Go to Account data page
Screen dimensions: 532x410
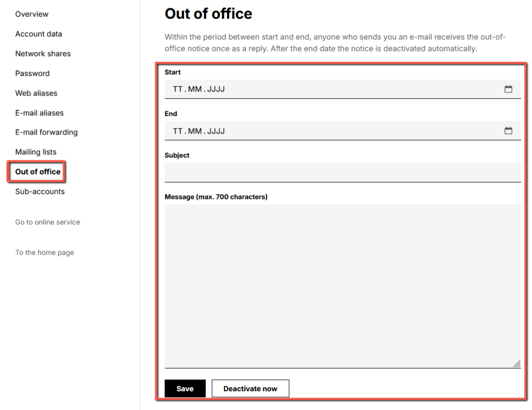tap(38, 34)
